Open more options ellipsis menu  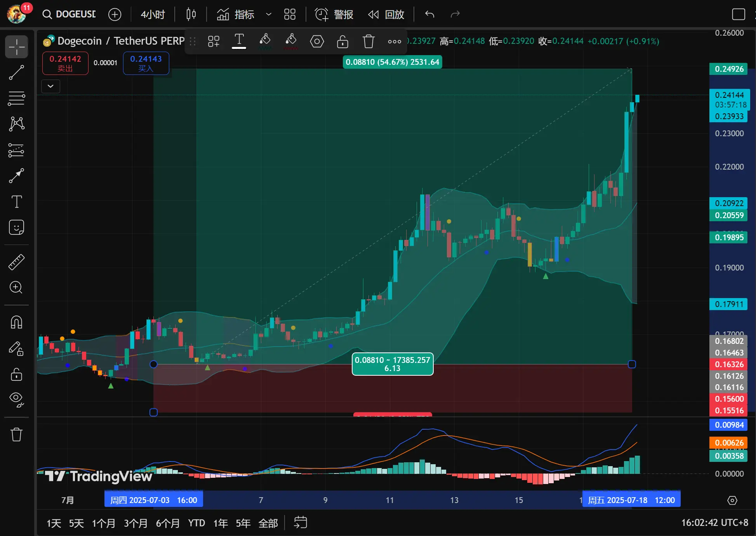pos(395,41)
